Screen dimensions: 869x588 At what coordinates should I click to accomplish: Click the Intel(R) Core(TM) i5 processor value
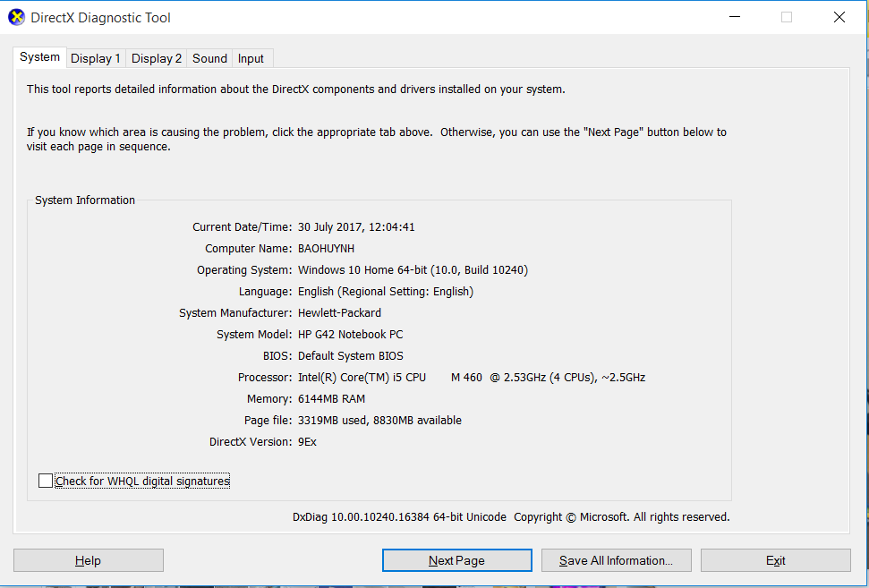(472, 378)
